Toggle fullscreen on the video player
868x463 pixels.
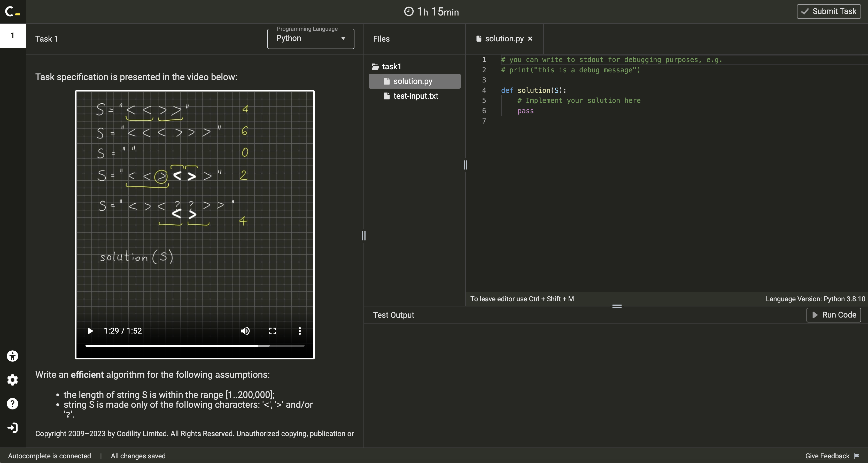[272, 331]
